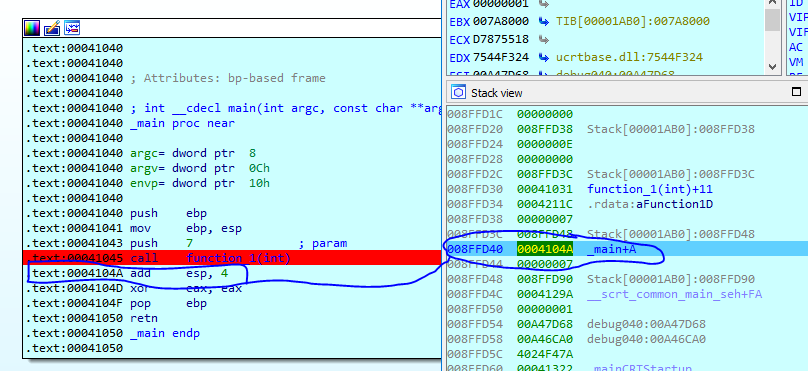Click the VM flag label
808x371 pixels.
(796, 62)
